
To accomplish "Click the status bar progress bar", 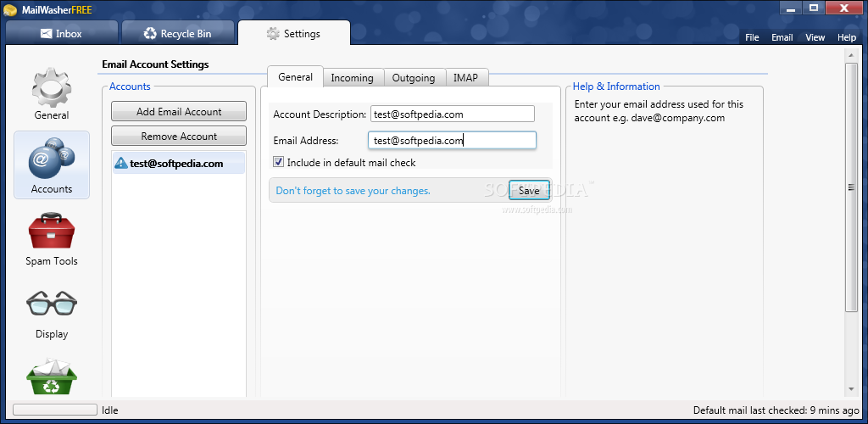I will (55, 410).
